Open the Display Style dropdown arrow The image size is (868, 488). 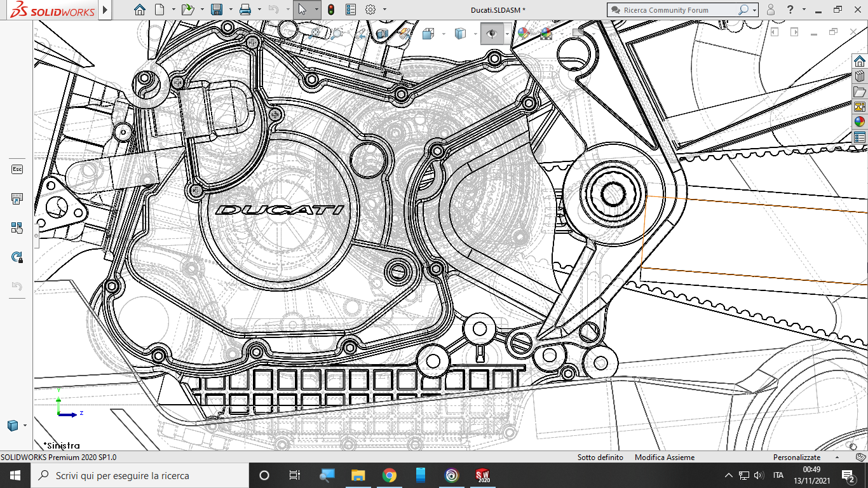(x=475, y=33)
